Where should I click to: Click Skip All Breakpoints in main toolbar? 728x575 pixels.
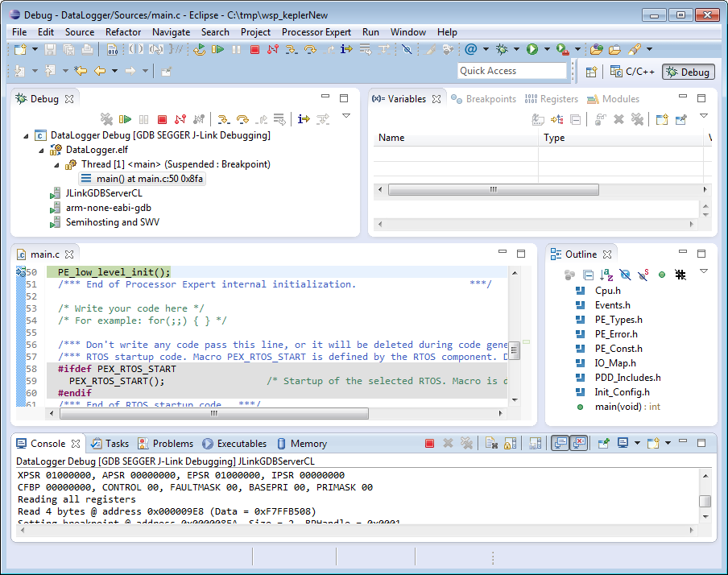407,50
